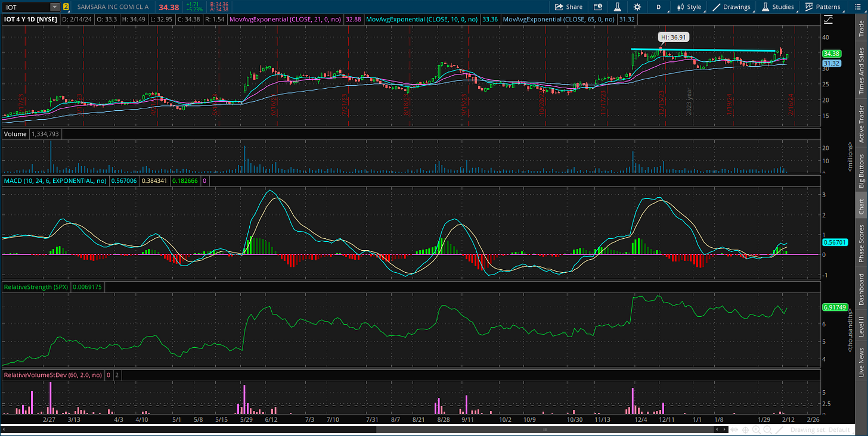868x436 pixels.
Task: Click the blue 31.32 price axis tag
Action: [832, 63]
